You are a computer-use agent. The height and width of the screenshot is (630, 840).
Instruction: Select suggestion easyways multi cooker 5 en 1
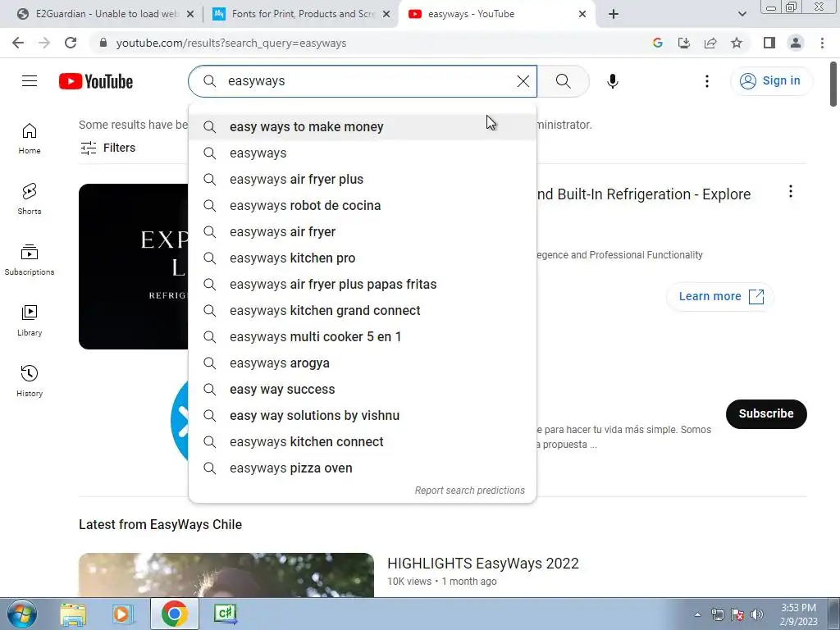[x=363, y=337]
